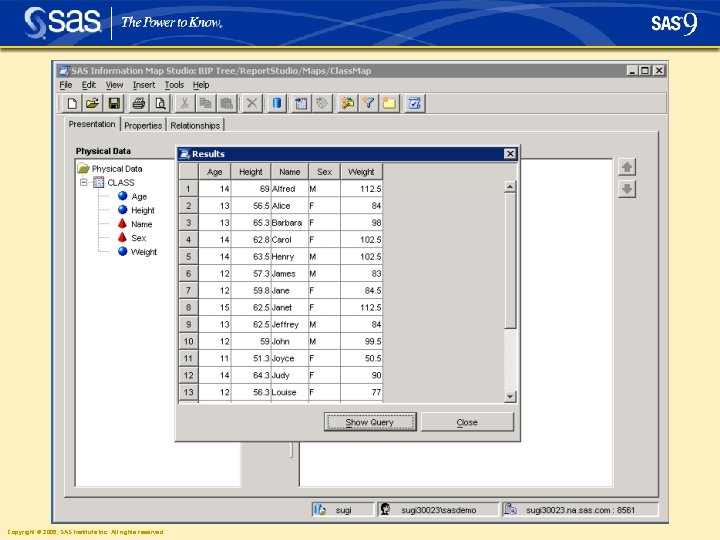Select the Sex column in tree
The width and height of the screenshot is (720, 540).
point(139,238)
